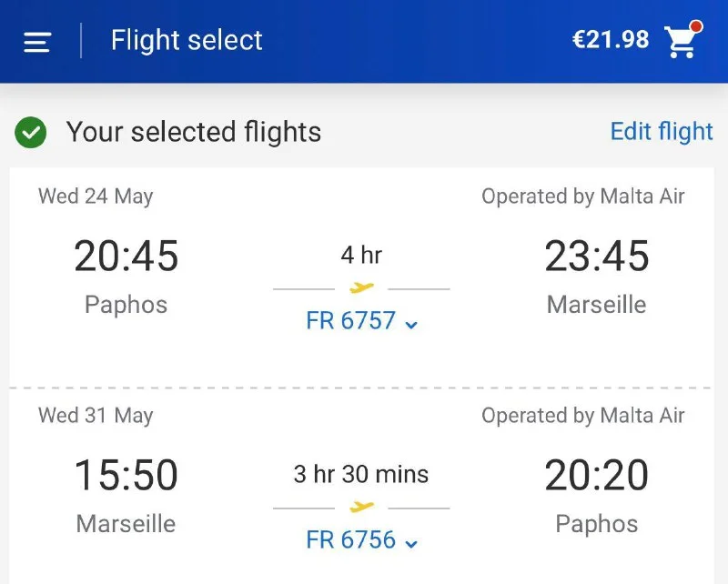Click the Wed 24 May date label

(96, 196)
